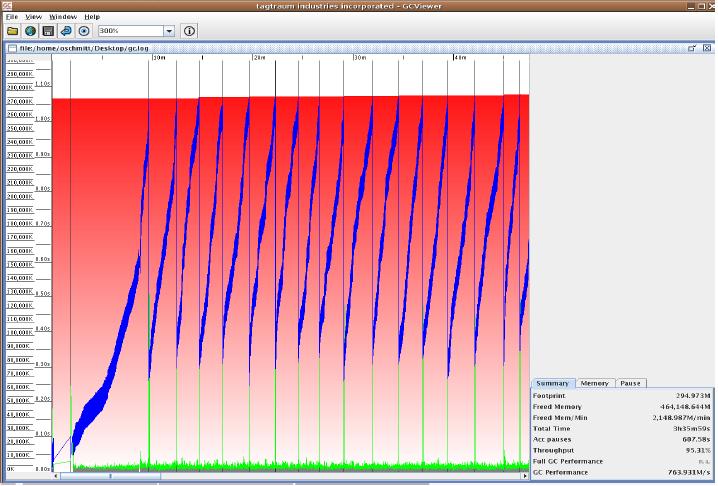Screen dimensions: 718x486
Task: Open the About info icon
Action: click(x=190, y=31)
